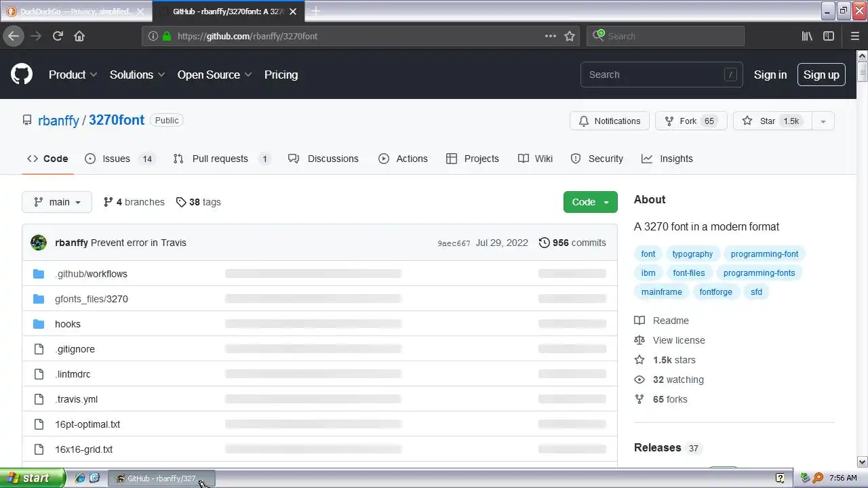The image size is (868, 488).
Task: Click the help tray icon in taskbar
Action: pos(780,478)
